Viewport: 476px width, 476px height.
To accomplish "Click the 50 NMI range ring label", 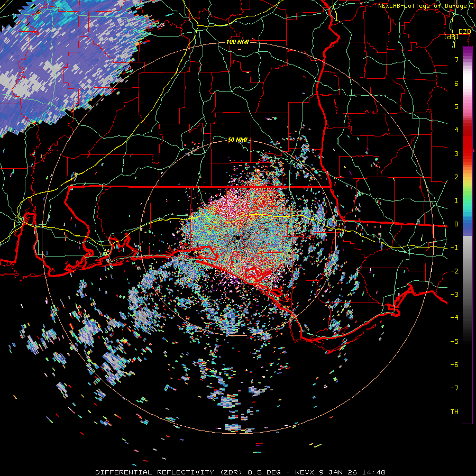I will pyautogui.click(x=237, y=140).
